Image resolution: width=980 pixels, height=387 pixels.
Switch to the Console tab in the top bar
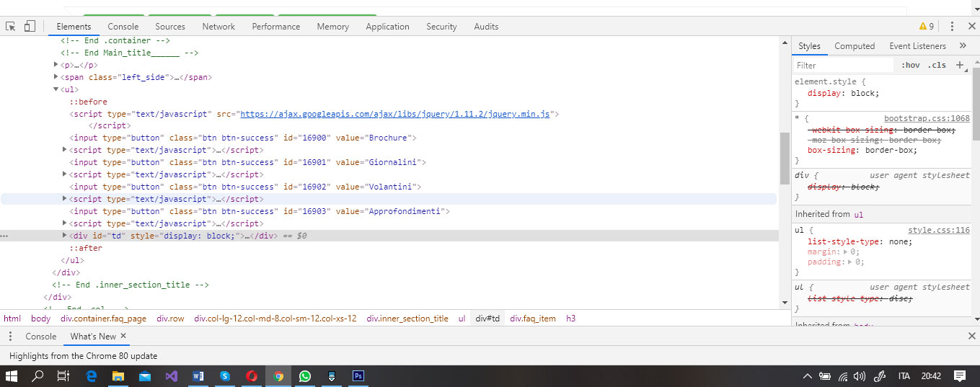coord(123,26)
